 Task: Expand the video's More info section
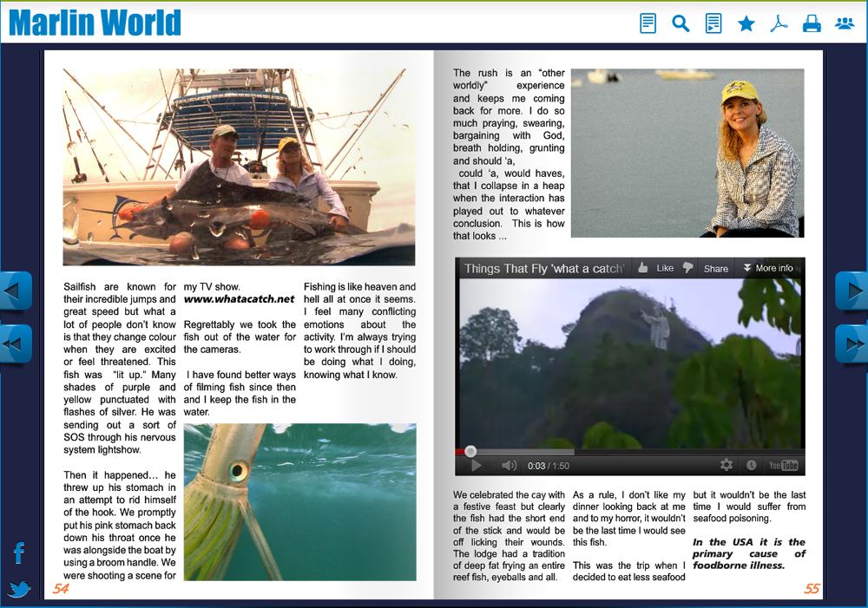click(767, 269)
